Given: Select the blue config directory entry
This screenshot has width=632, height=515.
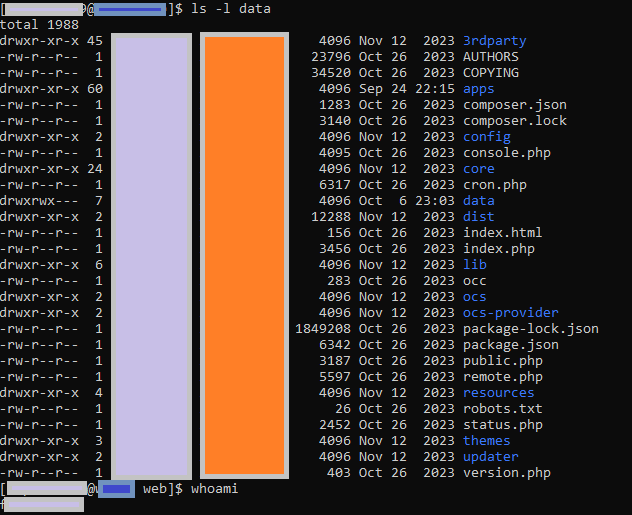Looking at the screenshot, I should click(486, 137).
